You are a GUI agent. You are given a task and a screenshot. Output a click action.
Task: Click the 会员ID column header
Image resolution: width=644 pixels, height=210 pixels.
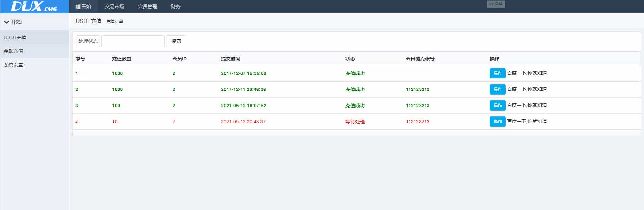tap(180, 59)
